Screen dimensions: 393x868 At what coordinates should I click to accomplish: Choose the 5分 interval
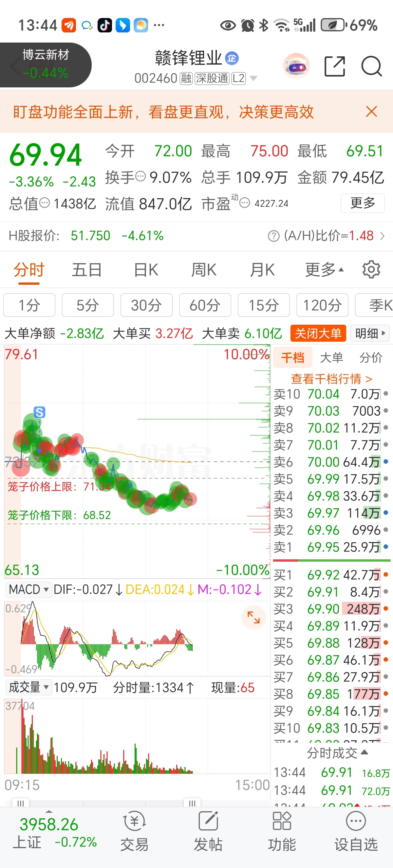point(88,305)
